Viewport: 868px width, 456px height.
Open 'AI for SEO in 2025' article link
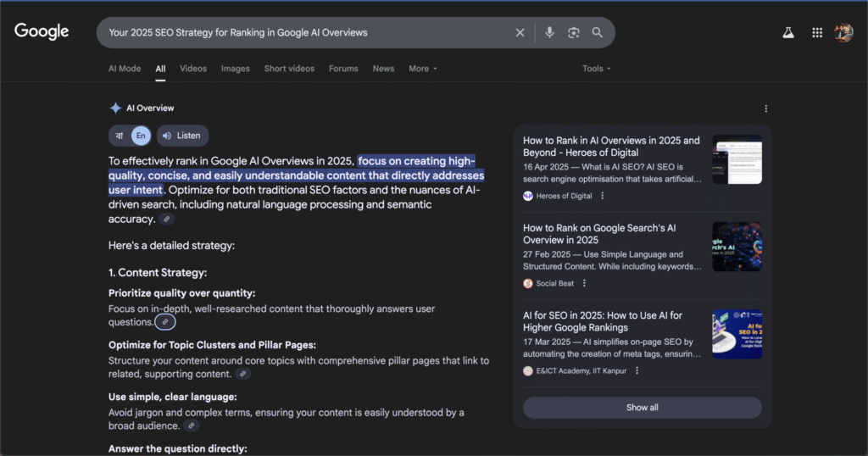(x=603, y=321)
